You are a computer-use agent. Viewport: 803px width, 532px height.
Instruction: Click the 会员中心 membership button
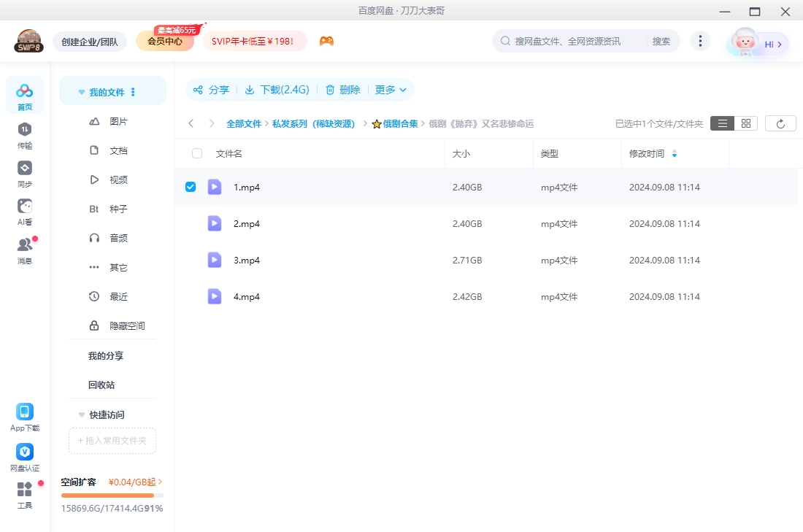pyautogui.click(x=166, y=41)
